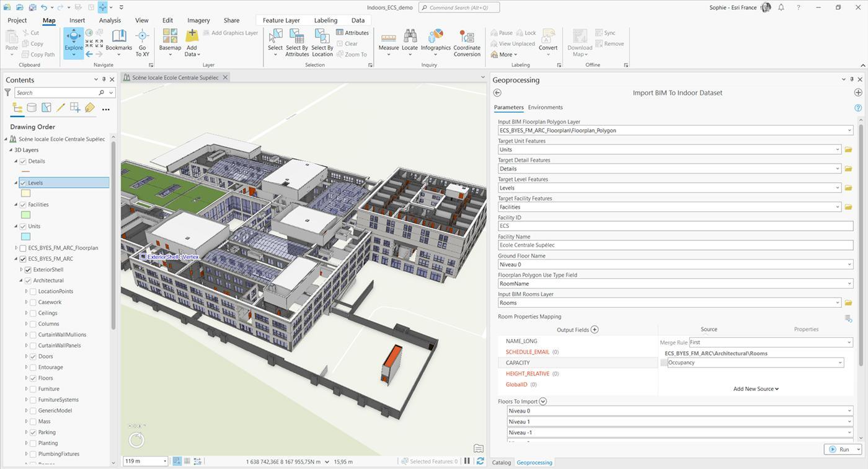Launch the Infographics tool

point(436,42)
